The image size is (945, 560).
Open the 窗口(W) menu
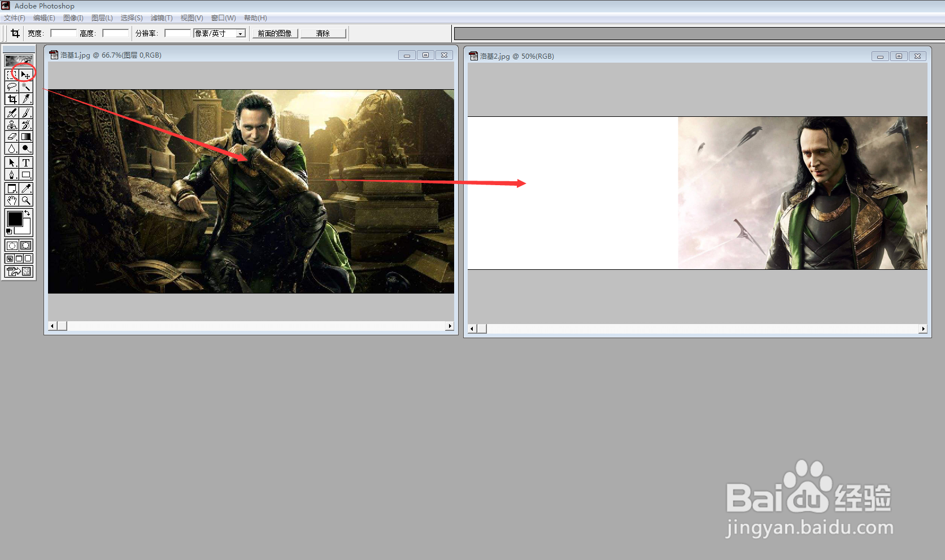[224, 18]
